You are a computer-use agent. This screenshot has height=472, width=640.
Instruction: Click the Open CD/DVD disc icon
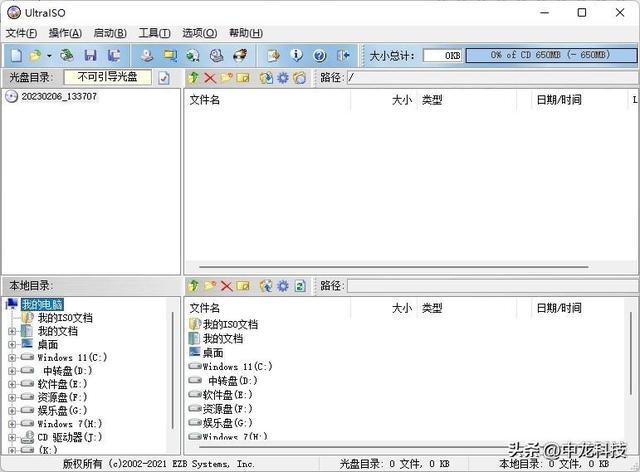(67, 55)
